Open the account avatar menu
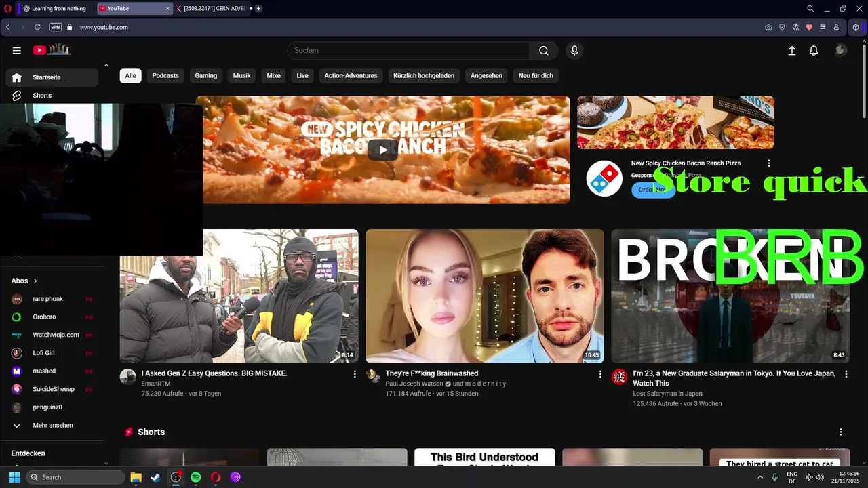868x488 pixels. coord(840,50)
